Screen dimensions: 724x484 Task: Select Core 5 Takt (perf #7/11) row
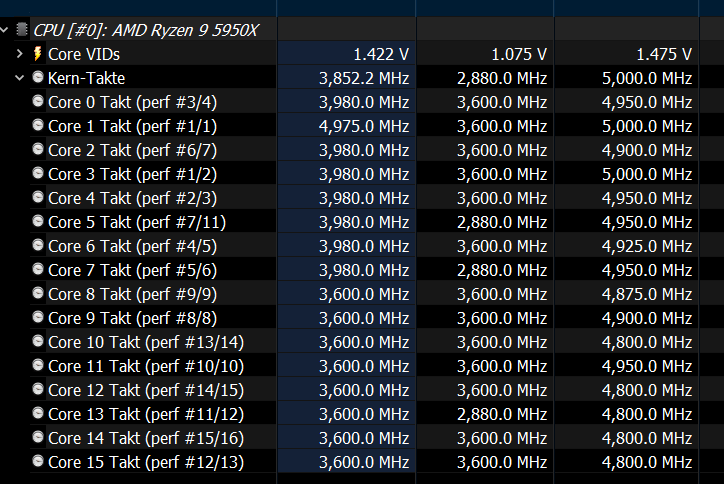[362, 222]
